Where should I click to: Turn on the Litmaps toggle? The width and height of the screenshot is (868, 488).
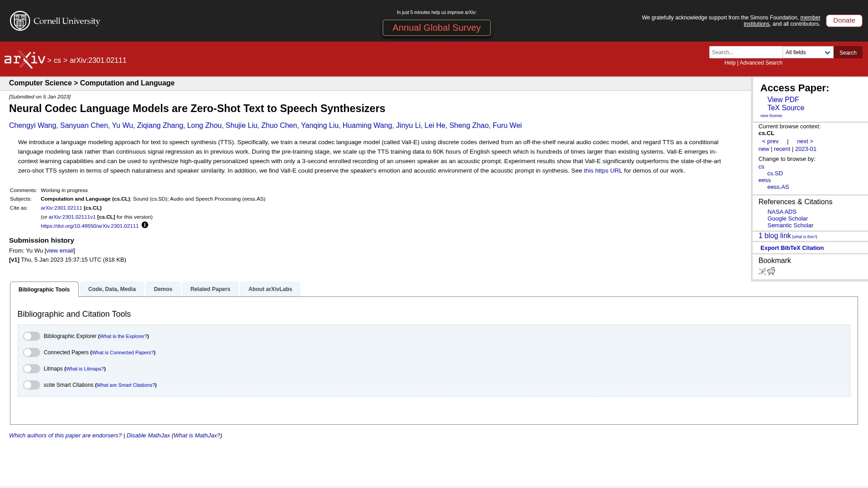click(32, 369)
